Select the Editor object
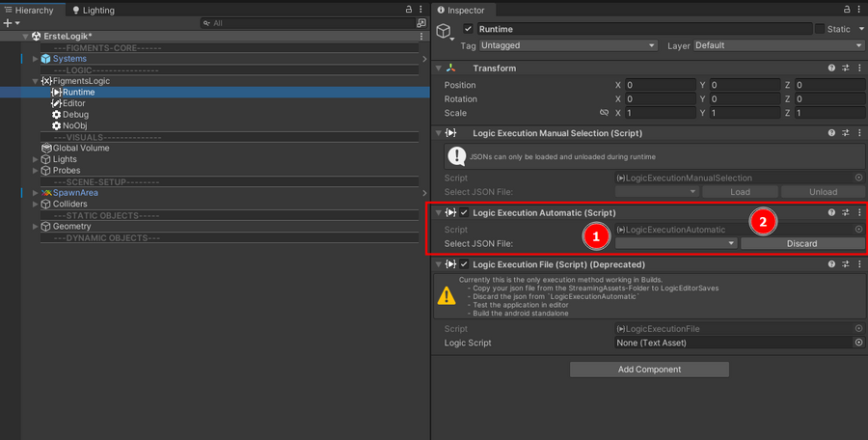 click(x=73, y=103)
